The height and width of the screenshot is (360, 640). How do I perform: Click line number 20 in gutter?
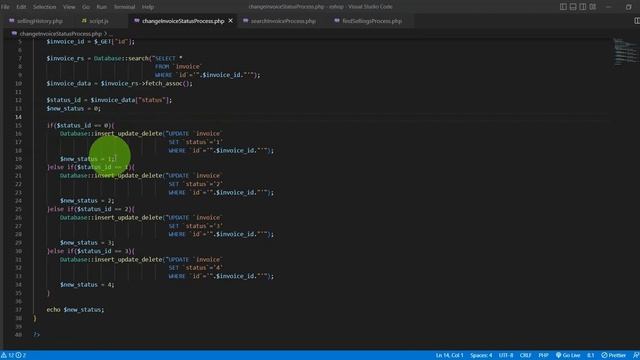[x=18, y=167]
